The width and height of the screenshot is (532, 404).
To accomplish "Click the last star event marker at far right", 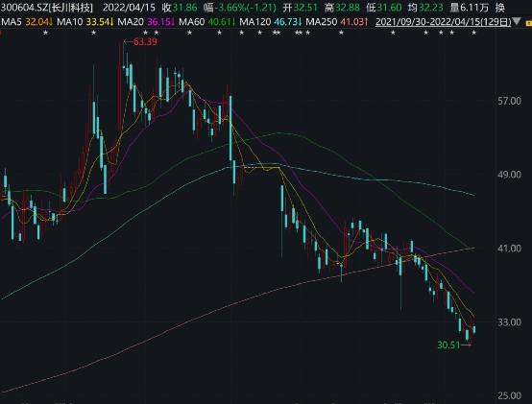I will [x=474, y=33].
